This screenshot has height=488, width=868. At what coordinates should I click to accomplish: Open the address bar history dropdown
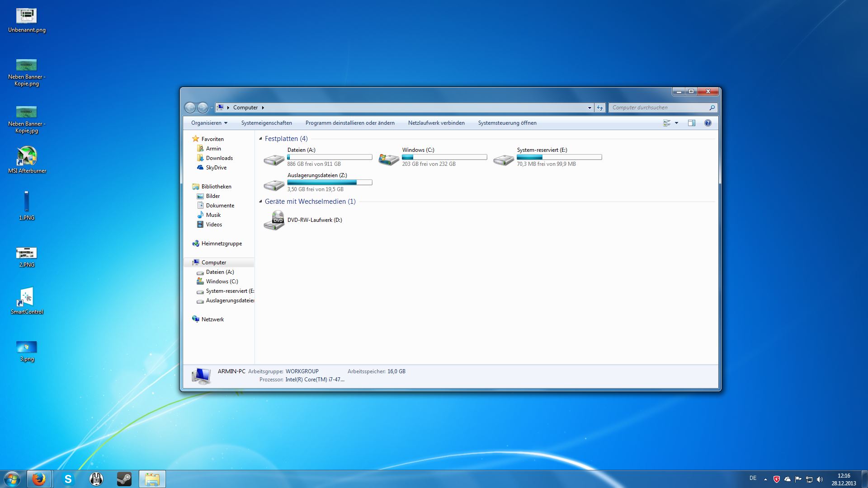[590, 108]
